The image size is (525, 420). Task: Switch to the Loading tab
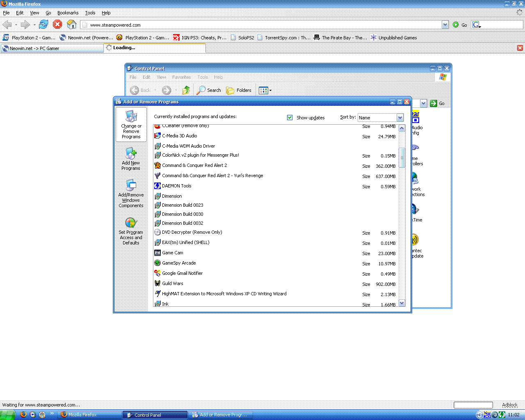tap(155, 48)
